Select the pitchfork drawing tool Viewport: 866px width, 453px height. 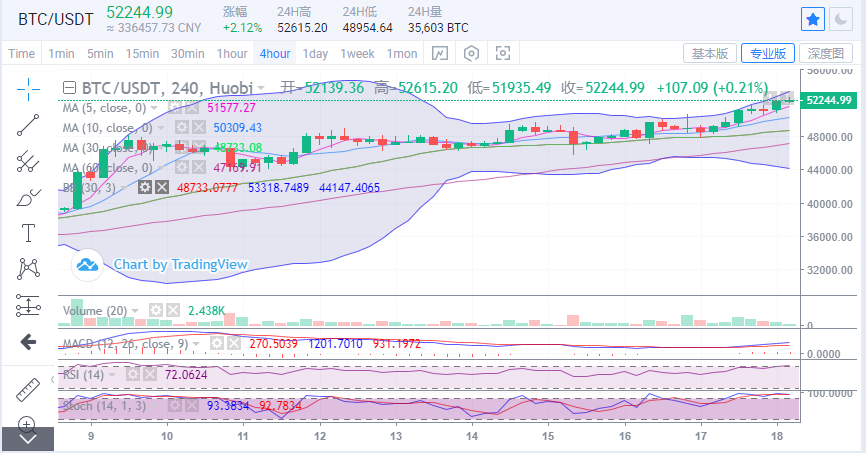pyautogui.click(x=28, y=161)
